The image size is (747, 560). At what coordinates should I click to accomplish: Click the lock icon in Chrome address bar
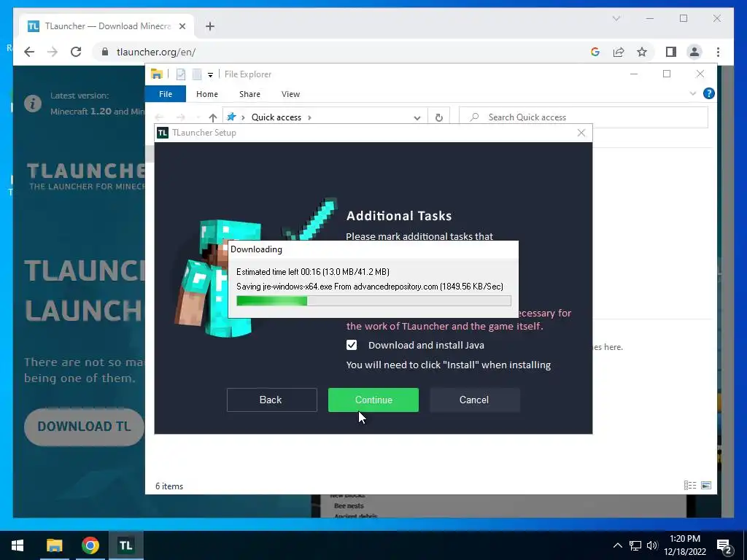coord(105,52)
